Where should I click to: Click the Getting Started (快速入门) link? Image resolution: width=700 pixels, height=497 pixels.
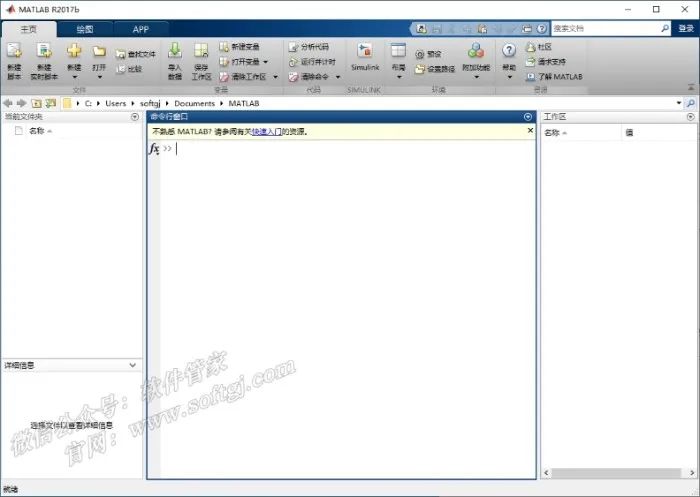point(267,131)
